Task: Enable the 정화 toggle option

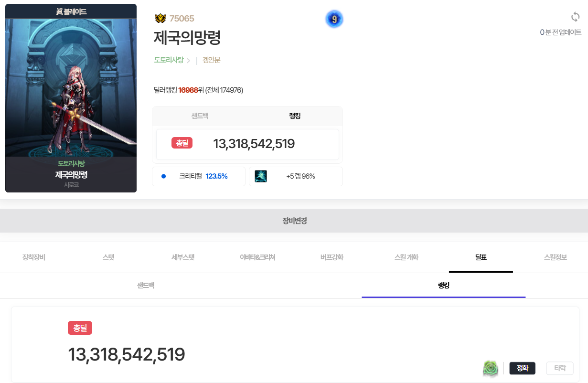Action: [x=522, y=368]
